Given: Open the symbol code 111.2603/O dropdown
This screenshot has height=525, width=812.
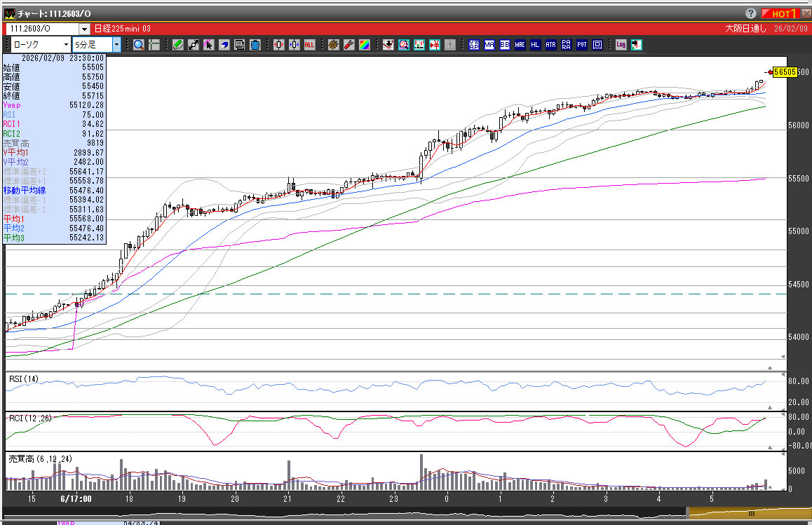Looking at the screenshot, I should click(84, 29).
